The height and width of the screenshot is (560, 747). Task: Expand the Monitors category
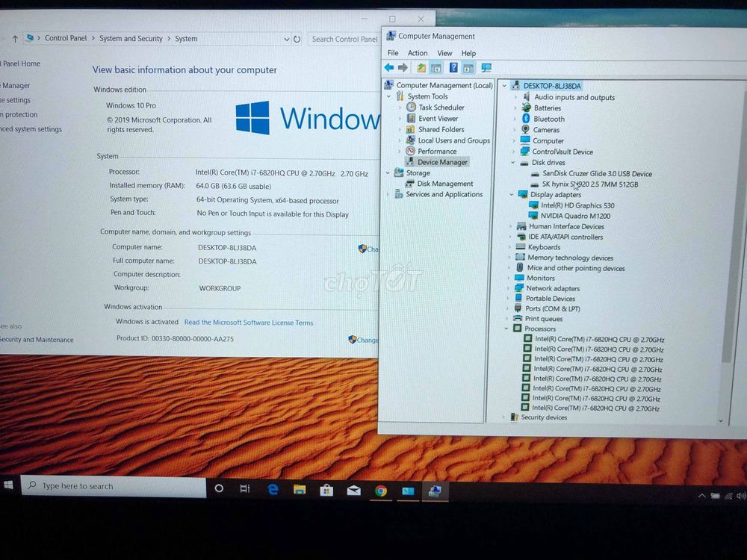tap(509, 278)
